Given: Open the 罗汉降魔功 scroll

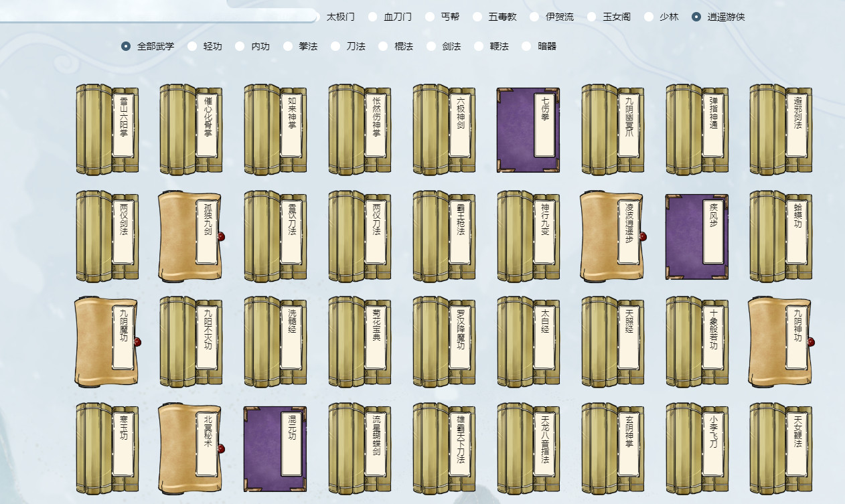Looking at the screenshot, I should [444, 342].
